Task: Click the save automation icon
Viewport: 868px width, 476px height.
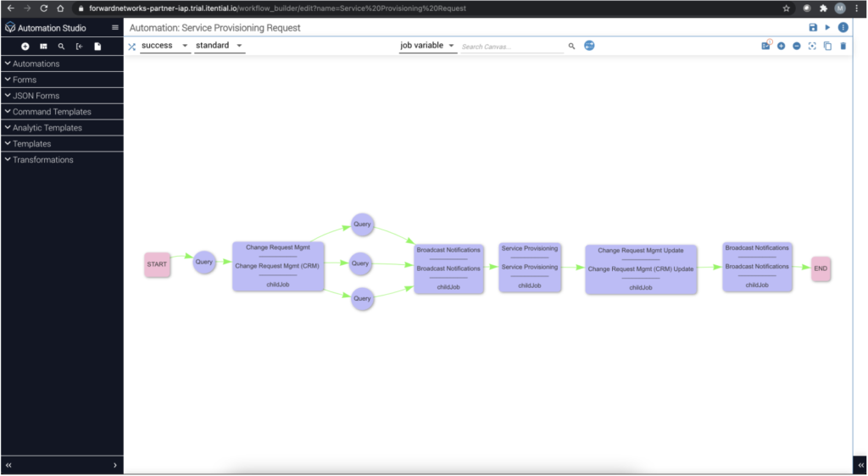Action: coord(813,28)
